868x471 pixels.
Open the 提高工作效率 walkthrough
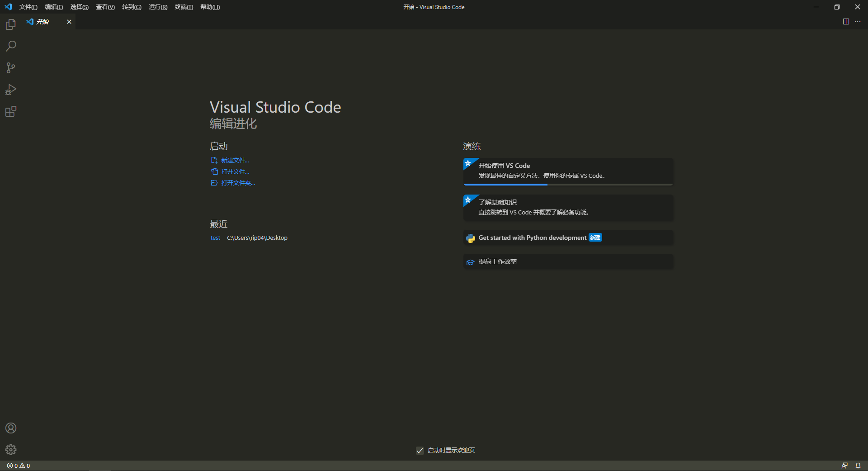point(568,262)
